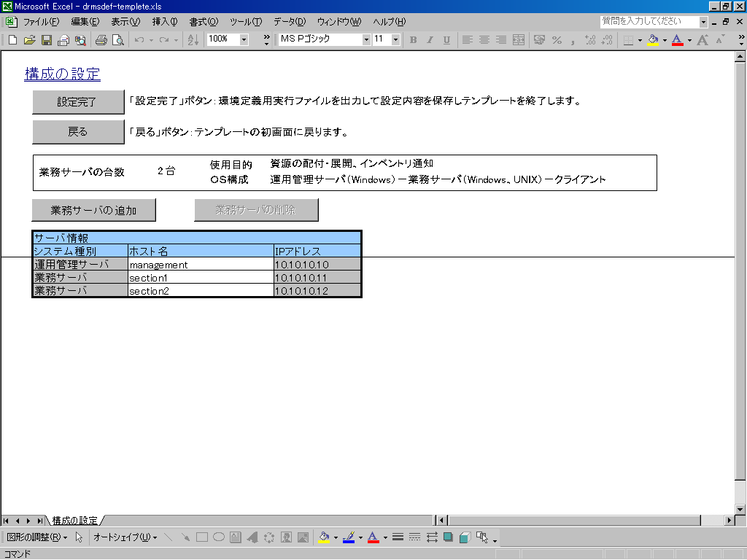Open the MS Pゴシック font name dropdown
The width and height of the screenshot is (747, 560).
pos(366,40)
